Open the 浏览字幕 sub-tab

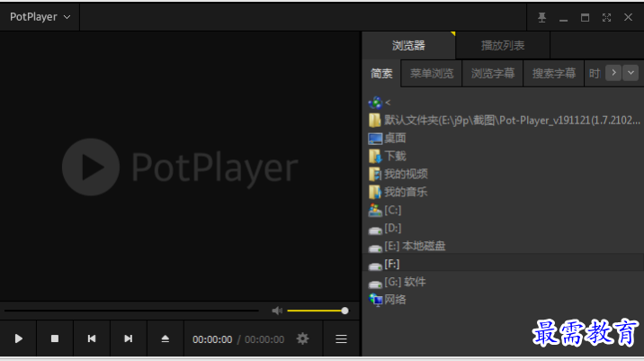point(493,74)
